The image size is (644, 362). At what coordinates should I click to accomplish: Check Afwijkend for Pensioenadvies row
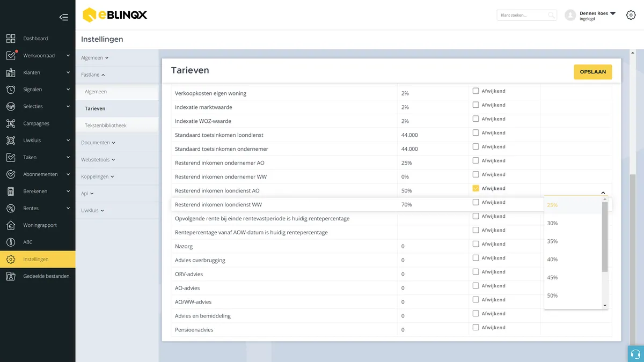pyautogui.click(x=475, y=328)
